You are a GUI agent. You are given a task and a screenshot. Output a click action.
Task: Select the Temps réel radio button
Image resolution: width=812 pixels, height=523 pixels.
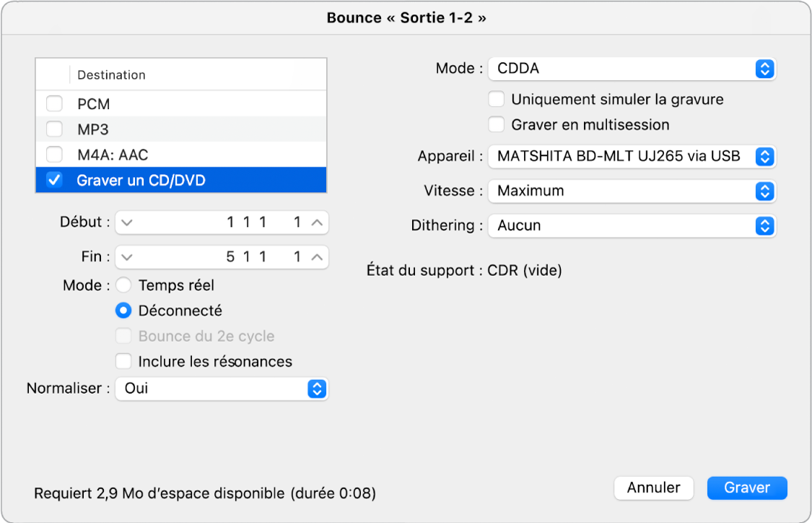tap(123, 285)
